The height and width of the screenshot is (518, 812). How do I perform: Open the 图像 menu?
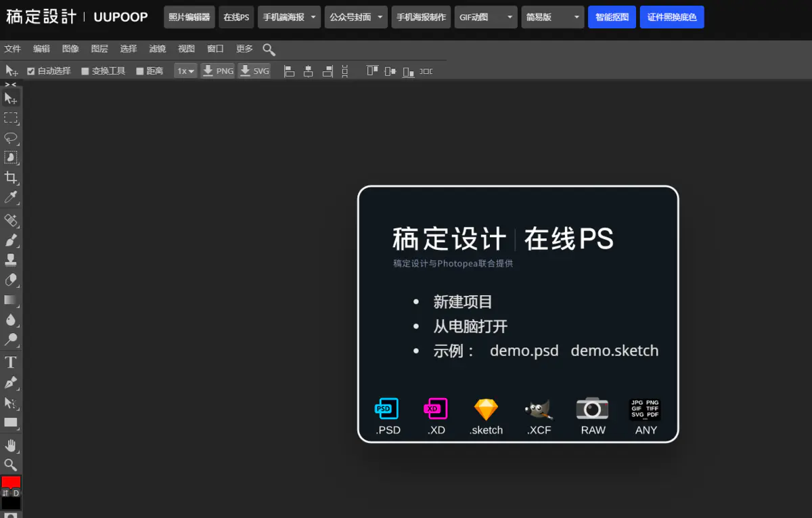70,49
